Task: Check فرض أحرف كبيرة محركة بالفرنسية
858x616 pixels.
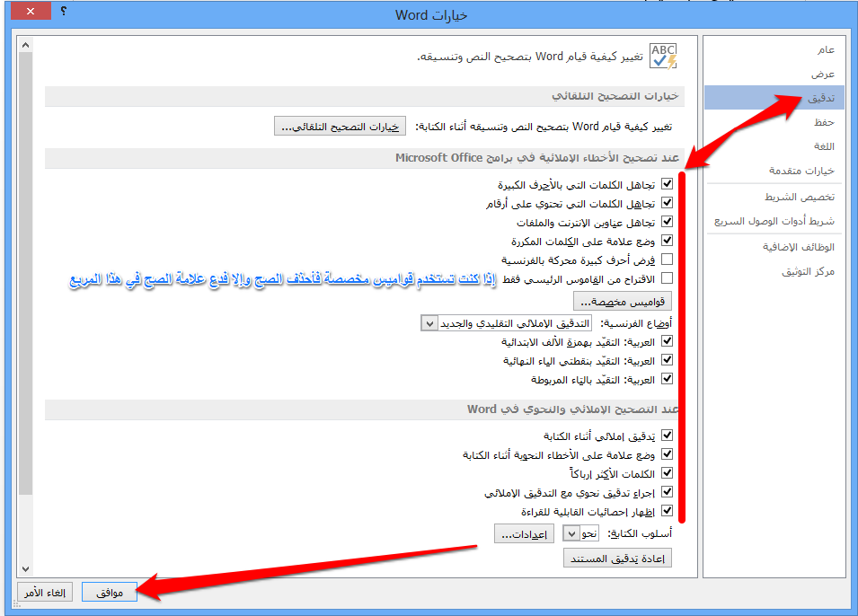Action: tap(667, 260)
